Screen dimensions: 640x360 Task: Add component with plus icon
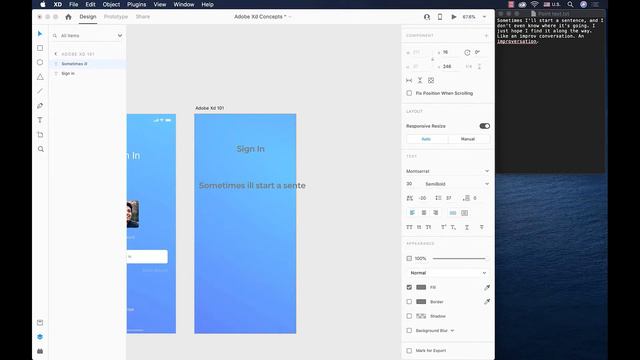[x=486, y=36]
